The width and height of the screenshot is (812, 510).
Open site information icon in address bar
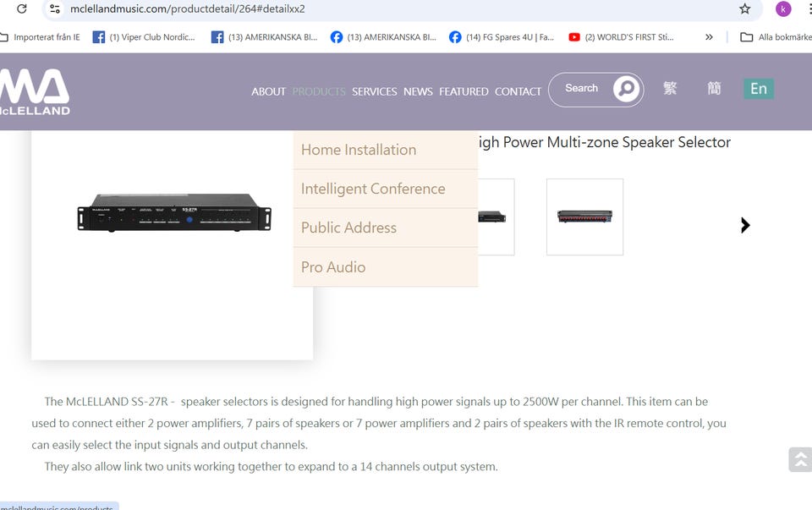tap(54, 8)
